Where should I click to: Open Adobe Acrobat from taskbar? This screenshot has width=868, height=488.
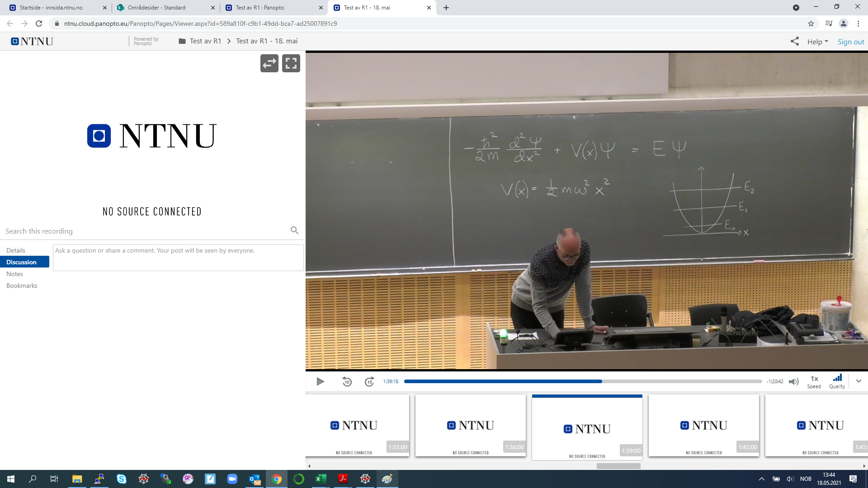pos(343,479)
